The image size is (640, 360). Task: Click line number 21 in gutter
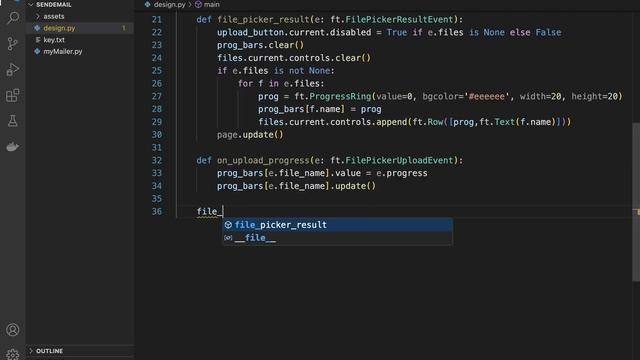click(157, 20)
